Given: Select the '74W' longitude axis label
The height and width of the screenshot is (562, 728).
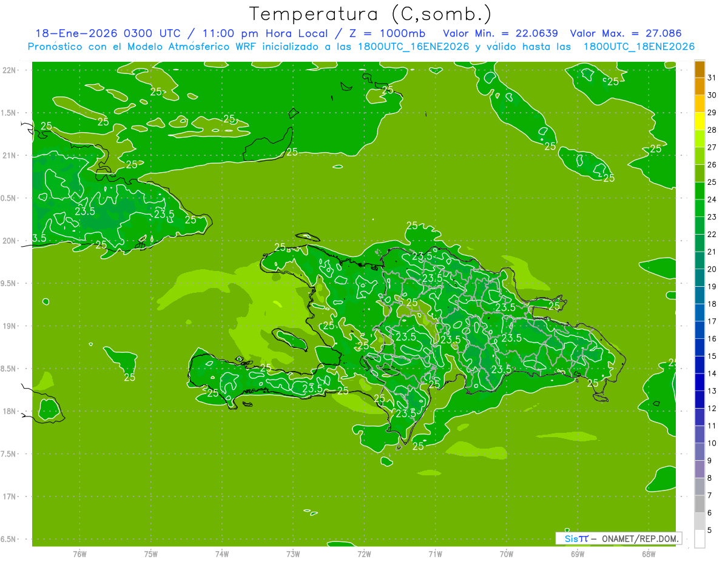Looking at the screenshot, I should tap(222, 554).
